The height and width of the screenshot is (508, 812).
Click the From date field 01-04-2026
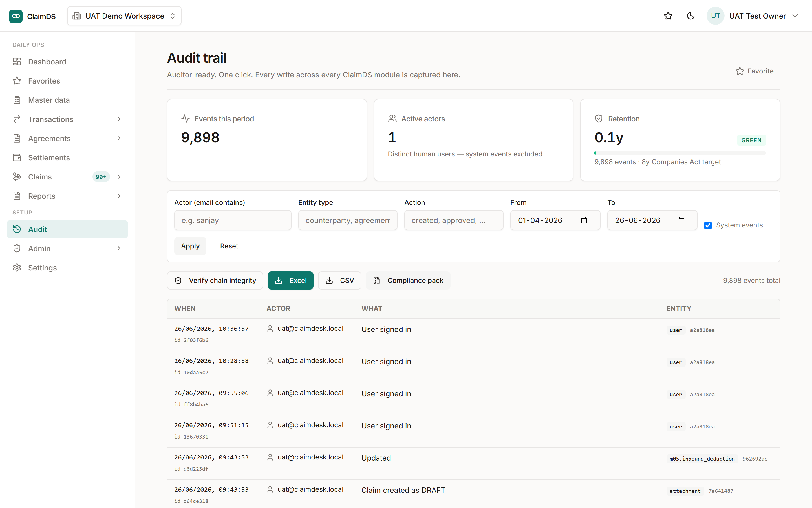[x=555, y=220]
